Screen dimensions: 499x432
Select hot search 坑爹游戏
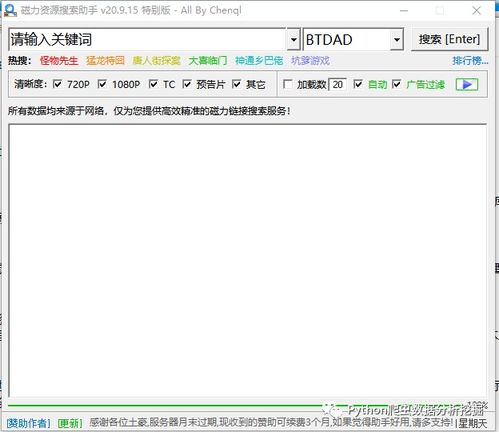click(x=310, y=61)
